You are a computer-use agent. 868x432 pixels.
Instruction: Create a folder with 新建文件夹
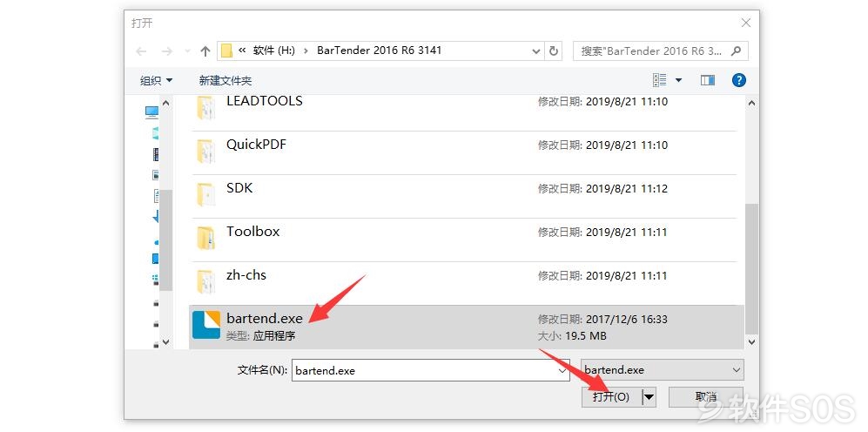225,81
